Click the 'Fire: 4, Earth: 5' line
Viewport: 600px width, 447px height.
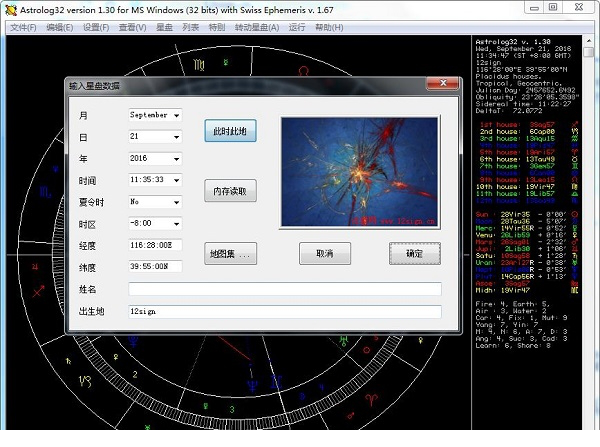point(512,304)
